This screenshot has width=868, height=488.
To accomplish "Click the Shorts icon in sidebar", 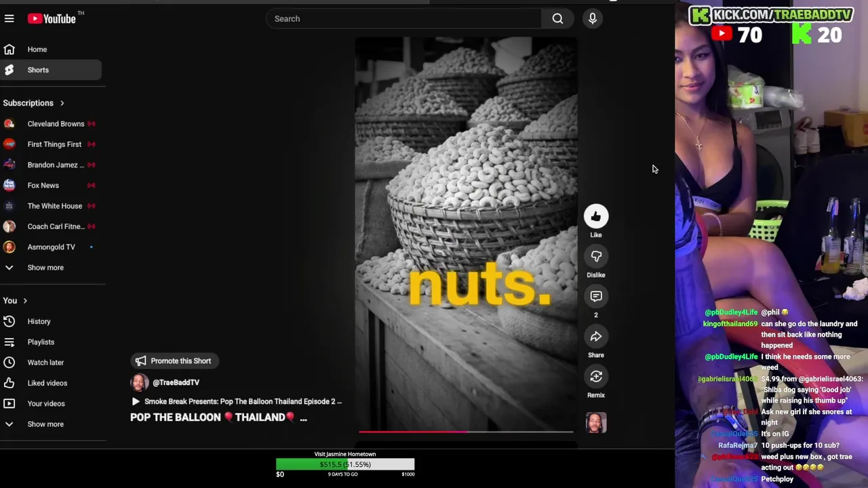I will [x=9, y=70].
